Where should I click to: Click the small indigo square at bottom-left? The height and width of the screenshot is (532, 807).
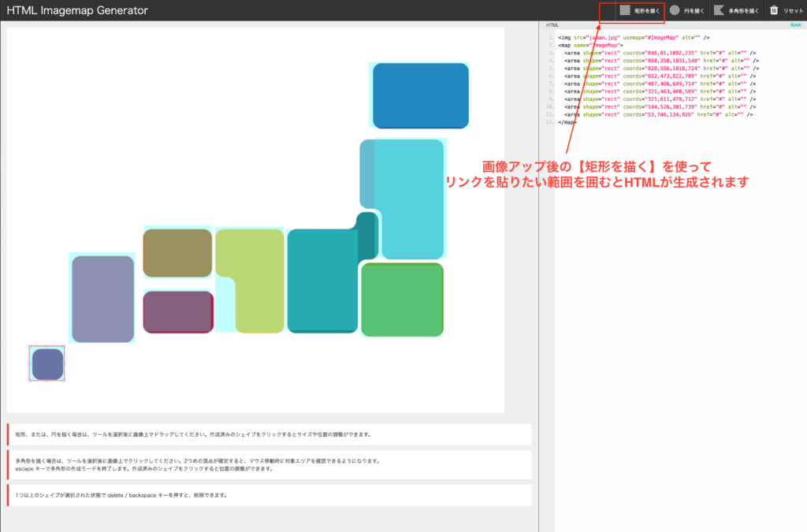pyautogui.click(x=47, y=363)
